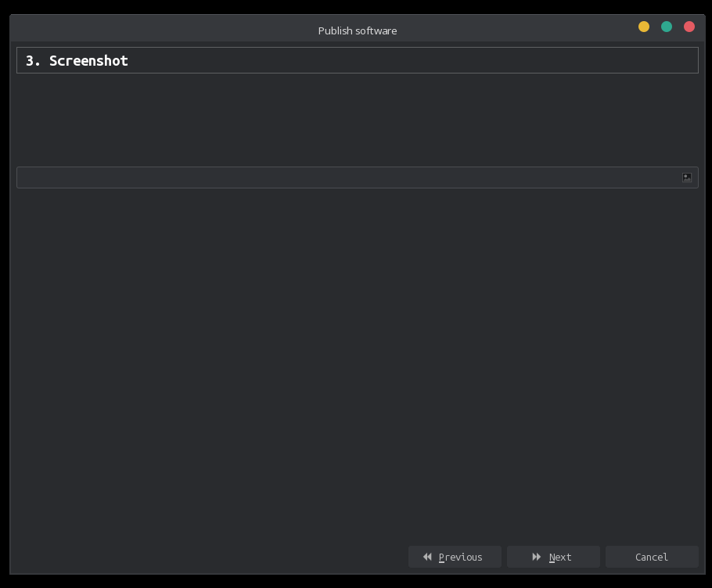Select the double-arrow icon on the Next button

537,557
